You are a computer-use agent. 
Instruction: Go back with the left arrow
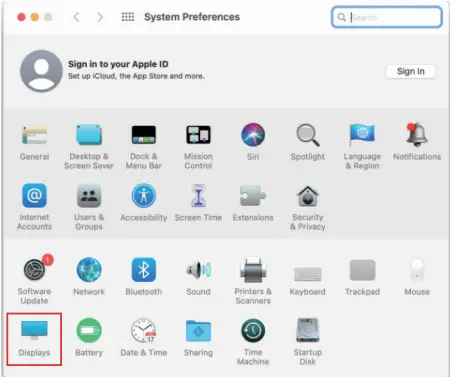76,17
